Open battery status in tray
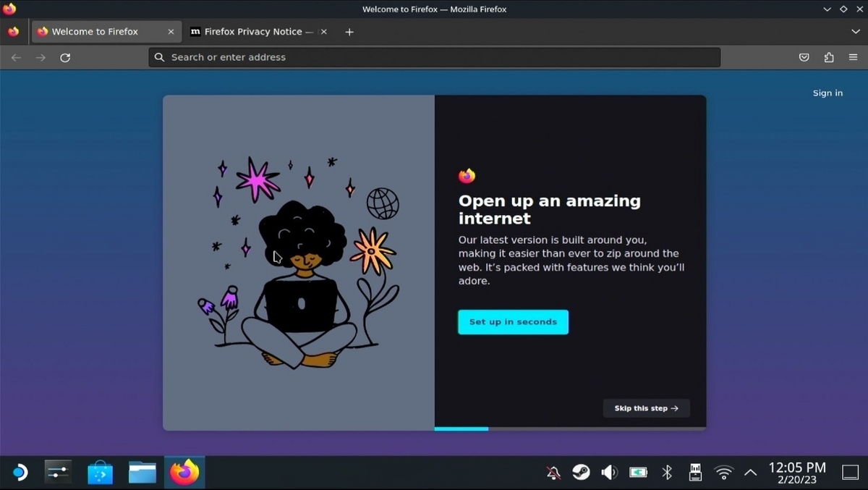The image size is (868, 490). coord(638,473)
